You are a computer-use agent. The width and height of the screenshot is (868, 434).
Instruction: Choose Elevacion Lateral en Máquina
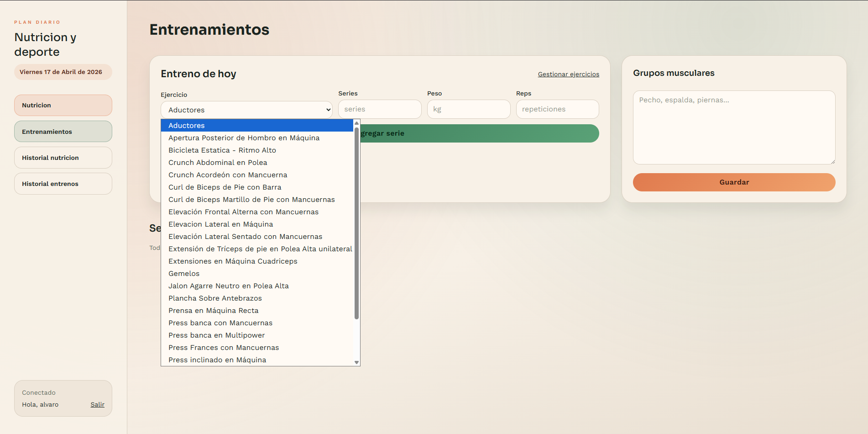220,224
